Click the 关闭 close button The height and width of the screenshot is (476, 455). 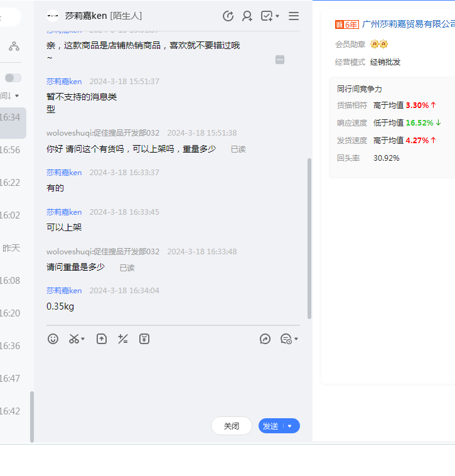coord(232,426)
